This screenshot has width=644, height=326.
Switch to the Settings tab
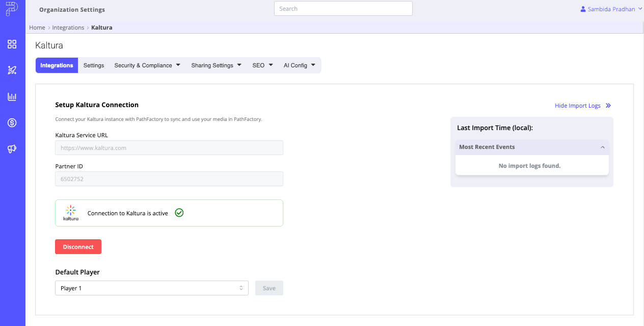coord(94,65)
